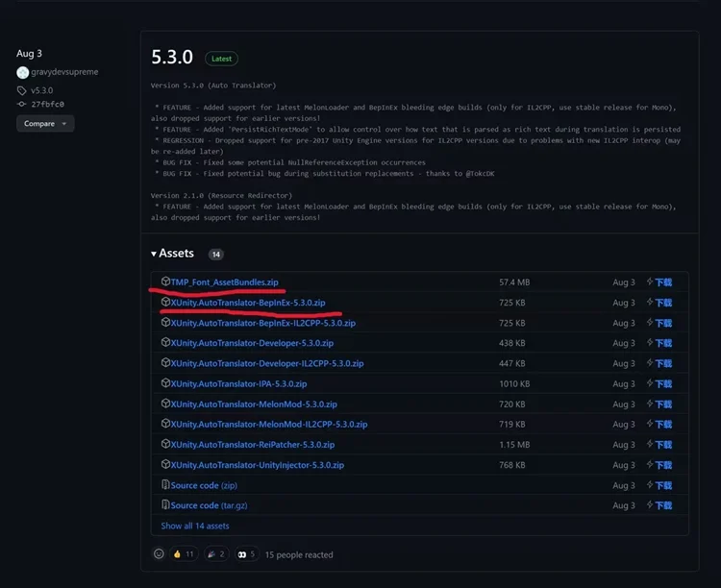Click the tag icon beside v5.3.0
The width and height of the screenshot is (721, 588).
point(22,90)
